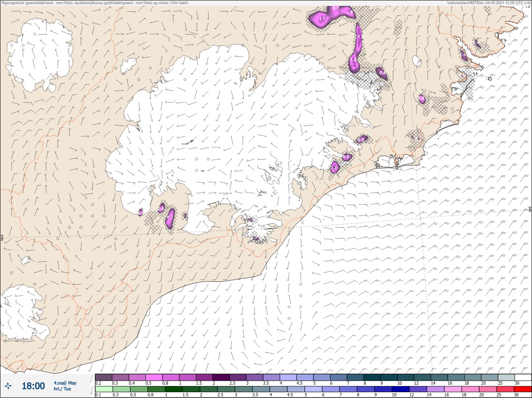The image size is (532, 398).
Task: Click the '1.1' precipitation value on the map
Action: click(322, 19)
